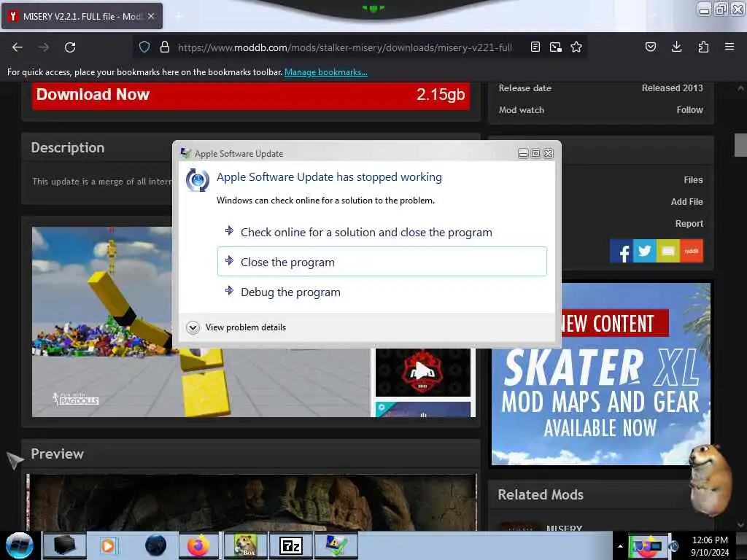Click the taskbar clock showing 12:06 PM
Image resolution: width=747 pixels, height=560 pixels.
pyautogui.click(x=710, y=546)
